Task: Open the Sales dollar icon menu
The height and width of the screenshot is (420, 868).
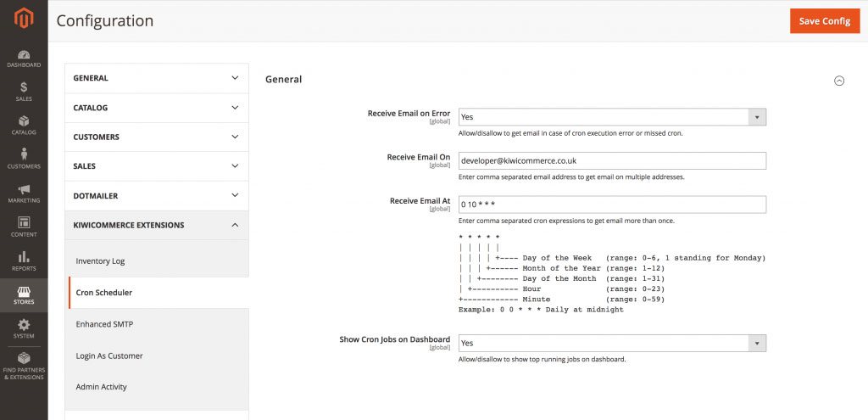Action: click(24, 92)
